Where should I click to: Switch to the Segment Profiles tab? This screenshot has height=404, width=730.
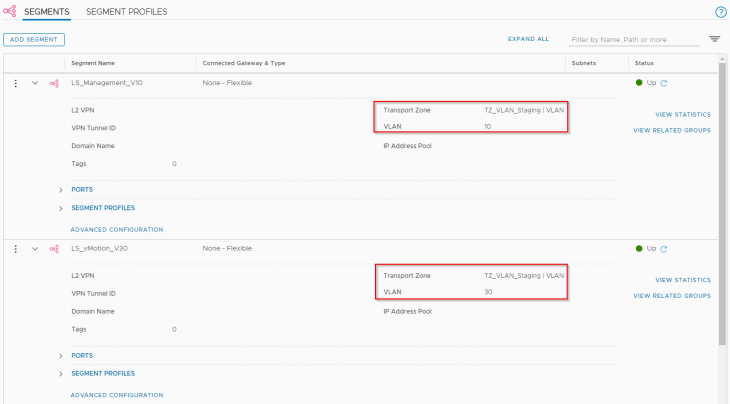(x=127, y=12)
